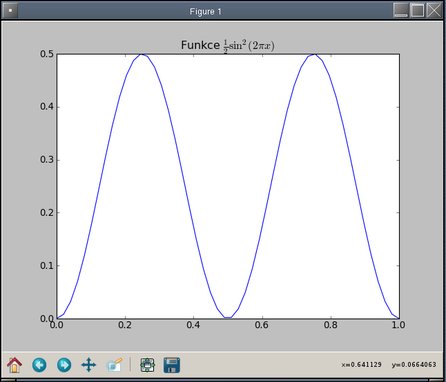
Task: Go forward to the next view
Action: coord(64,365)
